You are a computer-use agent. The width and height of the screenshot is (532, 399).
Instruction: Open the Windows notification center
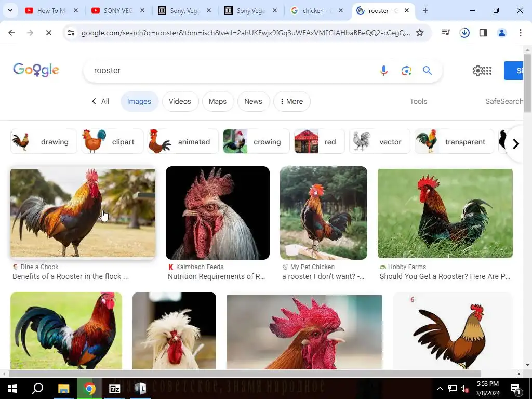(x=516, y=389)
